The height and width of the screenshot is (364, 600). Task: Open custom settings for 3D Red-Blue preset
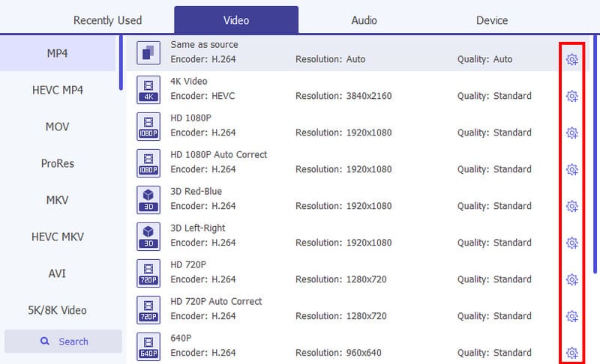tap(571, 206)
